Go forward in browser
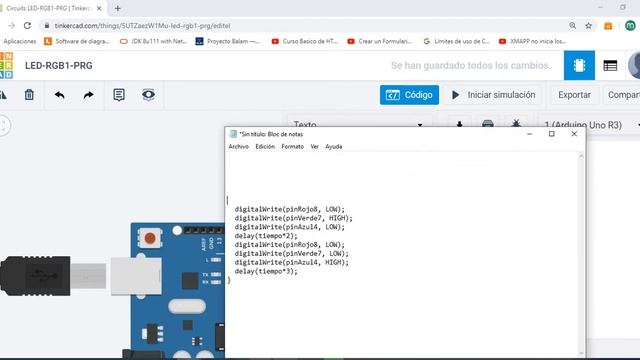Image resolution: width=640 pixels, height=360 pixels. coord(11,26)
